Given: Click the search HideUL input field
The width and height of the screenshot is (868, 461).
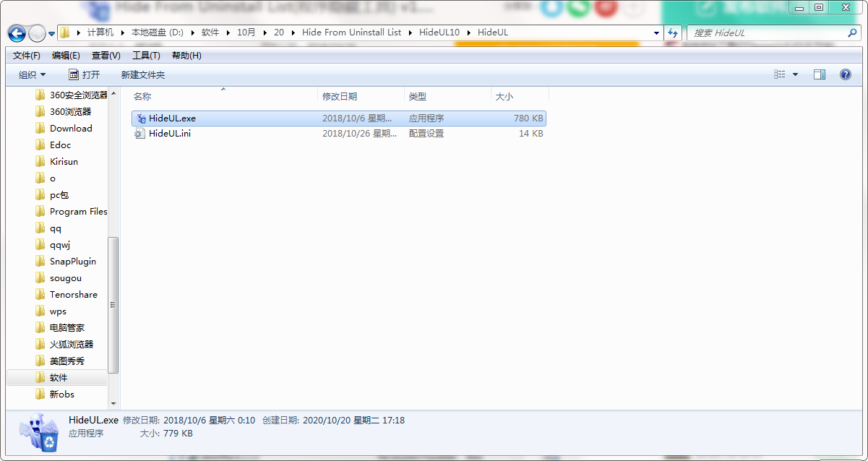Looking at the screenshot, I should [767, 33].
